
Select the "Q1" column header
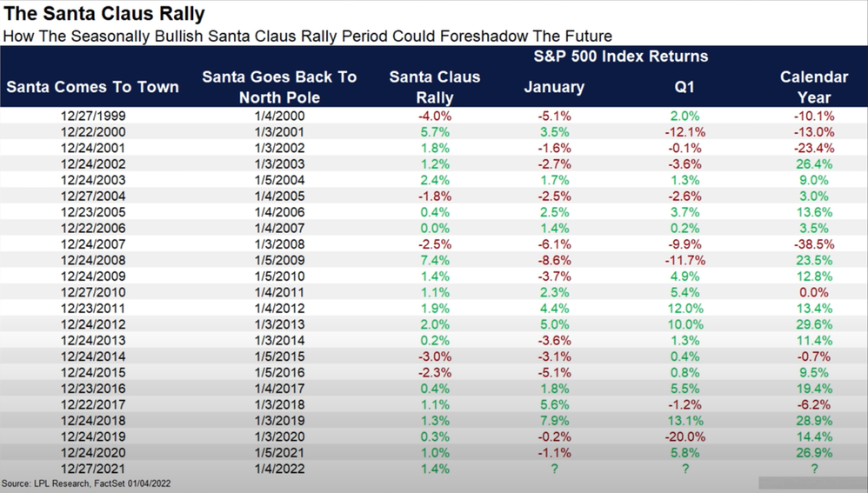(x=684, y=87)
